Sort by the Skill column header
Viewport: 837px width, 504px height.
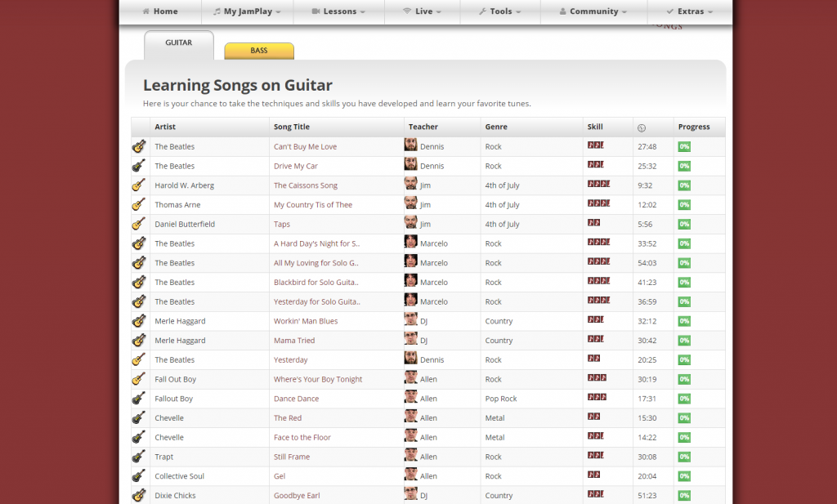point(595,127)
